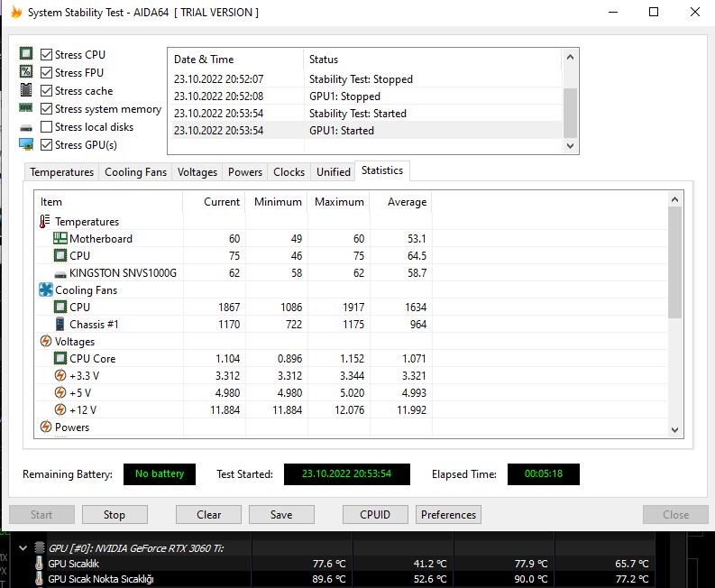Open the CPUID panel
Image resolution: width=715 pixels, height=588 pixels.
coord(375,515)
